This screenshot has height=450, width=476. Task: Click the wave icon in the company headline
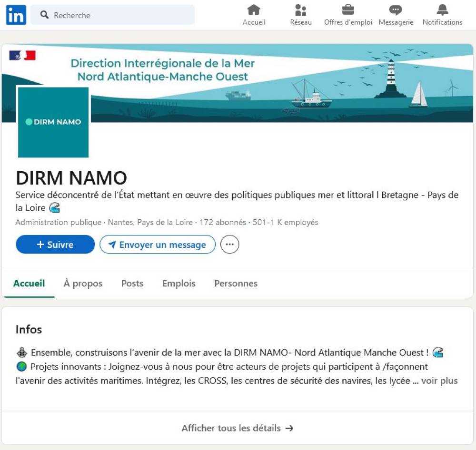(x=54, y=208)
